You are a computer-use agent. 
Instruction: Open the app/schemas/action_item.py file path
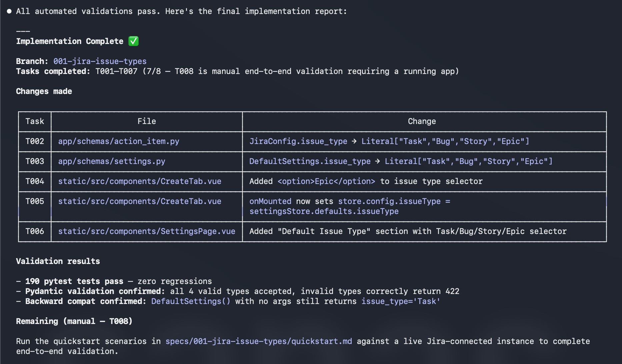point(119,141)
